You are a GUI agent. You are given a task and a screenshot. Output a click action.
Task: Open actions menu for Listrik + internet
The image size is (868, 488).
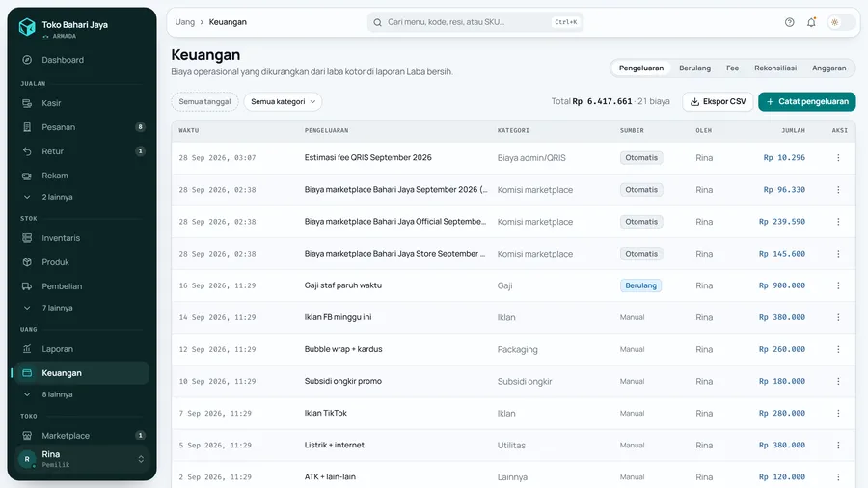coord(838,445)
